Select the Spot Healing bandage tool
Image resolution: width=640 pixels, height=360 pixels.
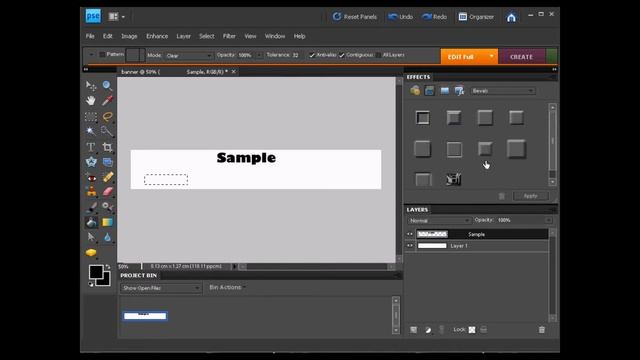(107, 177)
